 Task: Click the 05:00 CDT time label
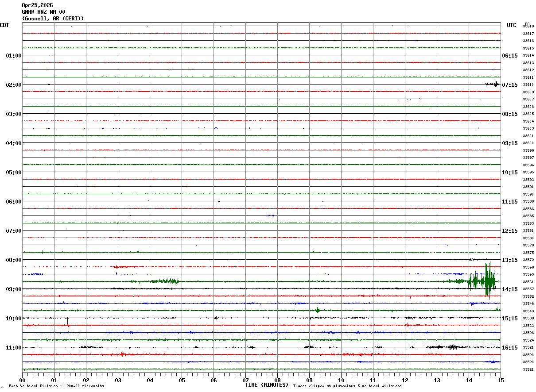click(x=13, y=173)
